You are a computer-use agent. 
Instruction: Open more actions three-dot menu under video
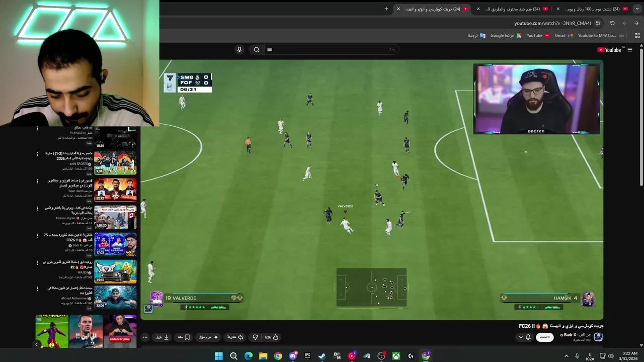[145, 337]
